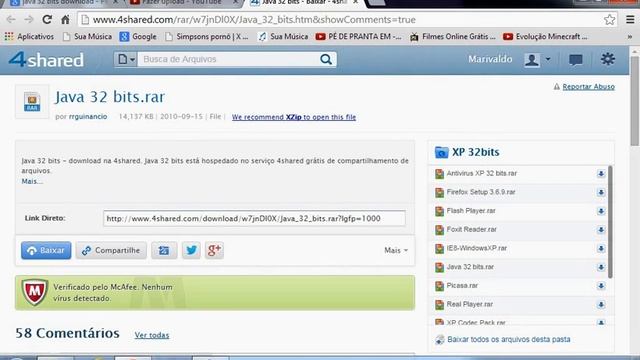
Task: Click the folder list scrollbar
Action: [610, 222]
